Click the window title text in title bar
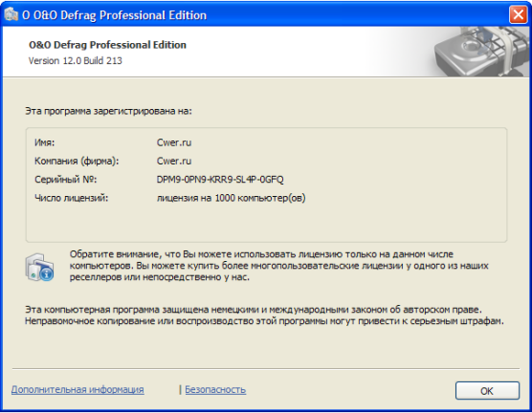 click(x=114, y=15)
